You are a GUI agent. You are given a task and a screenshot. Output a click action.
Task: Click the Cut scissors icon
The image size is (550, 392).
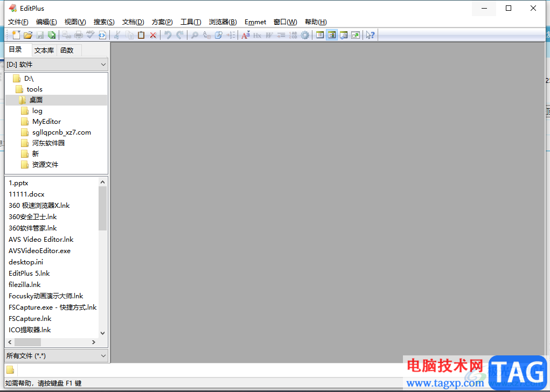(x=117, y=34)
